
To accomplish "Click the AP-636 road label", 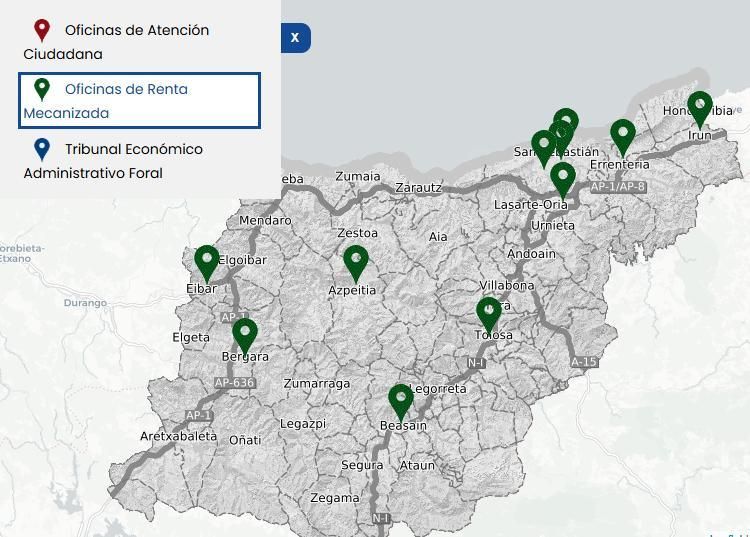I will click(234, 383).
